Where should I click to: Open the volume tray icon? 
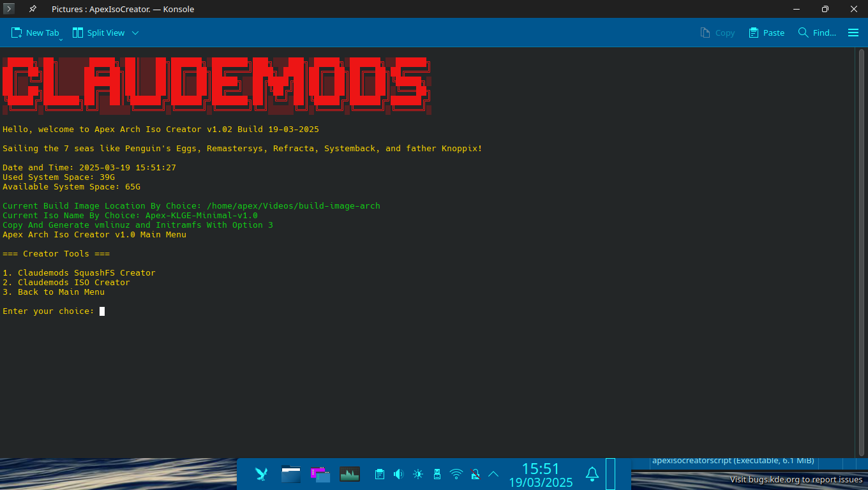coord(399,474)
